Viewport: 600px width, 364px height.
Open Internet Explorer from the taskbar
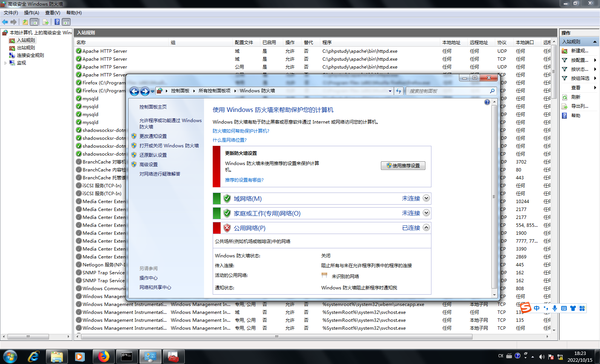[34, 356]
